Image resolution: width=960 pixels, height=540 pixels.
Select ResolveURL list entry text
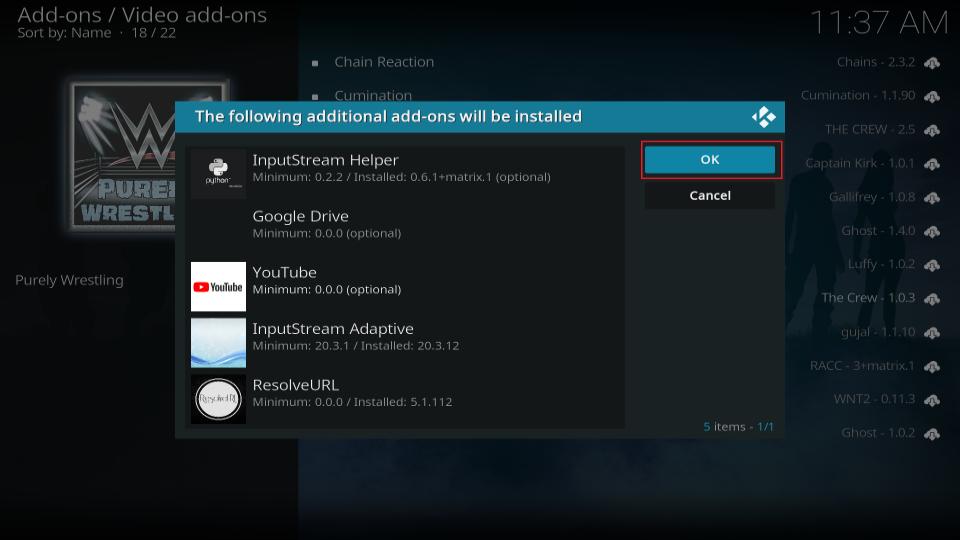(352, 392)
